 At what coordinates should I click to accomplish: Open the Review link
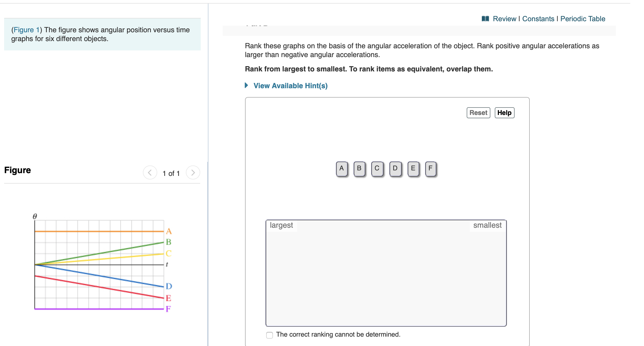coord(504,19)
